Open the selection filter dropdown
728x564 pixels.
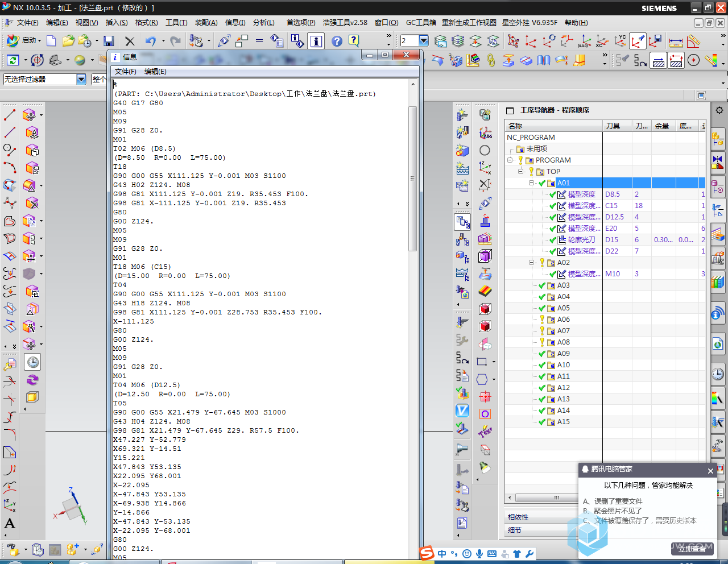click(81, 80)
